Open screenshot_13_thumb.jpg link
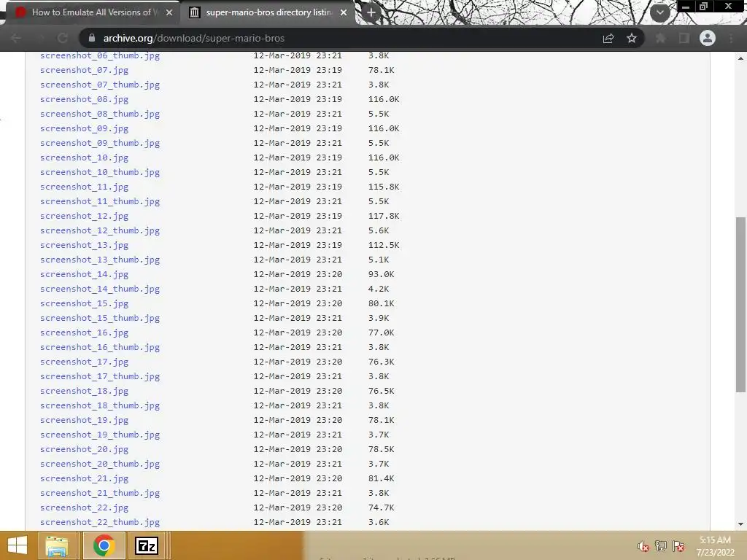The width and height of the screenshot is (747, 560). (x=100, y=260)
